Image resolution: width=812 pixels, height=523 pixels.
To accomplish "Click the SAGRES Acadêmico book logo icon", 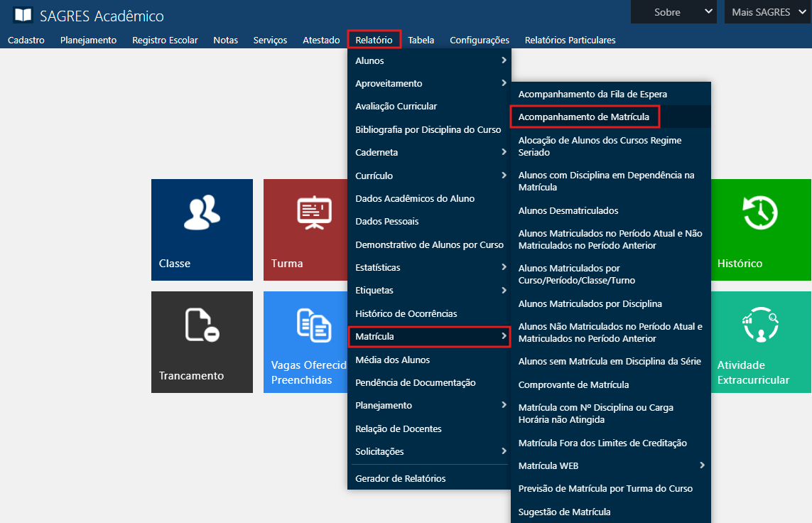I will 23,15.
